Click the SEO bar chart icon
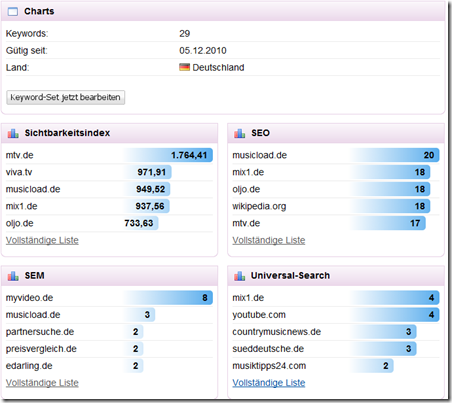 [239, 133]
